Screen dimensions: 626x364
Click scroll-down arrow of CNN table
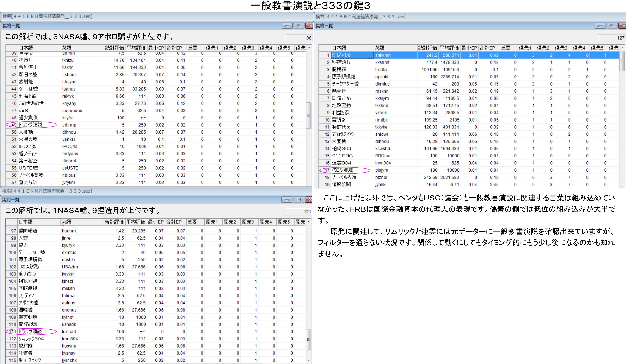coord(309,360)
